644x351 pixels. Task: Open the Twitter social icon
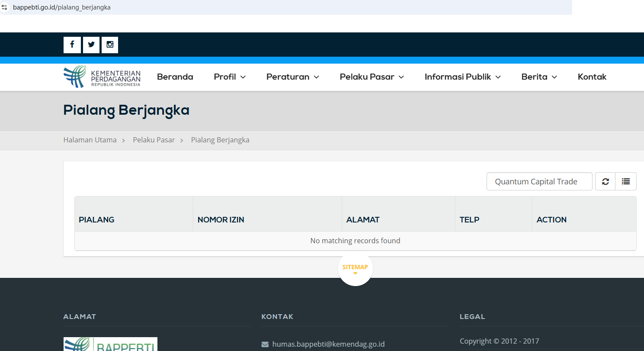pyautogui.click(x=91, y=45)
